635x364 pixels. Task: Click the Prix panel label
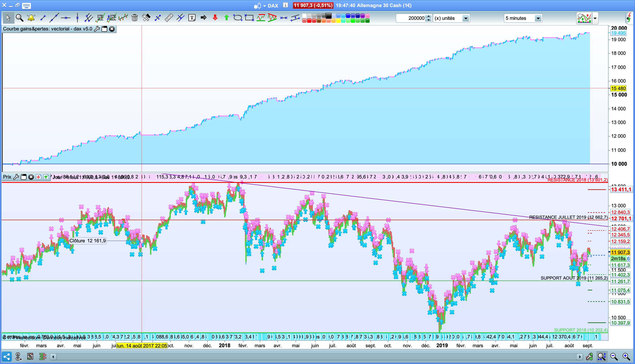coord(7,177)
